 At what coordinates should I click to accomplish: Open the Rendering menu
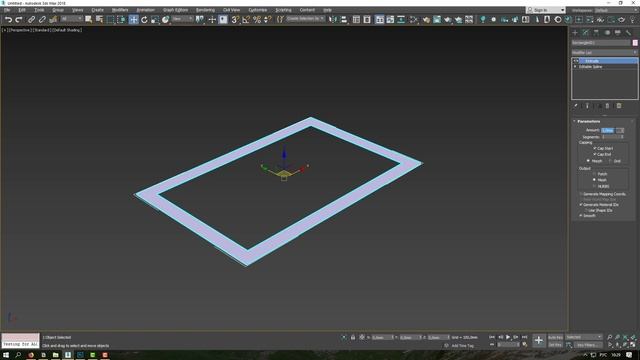coord(205,10)
